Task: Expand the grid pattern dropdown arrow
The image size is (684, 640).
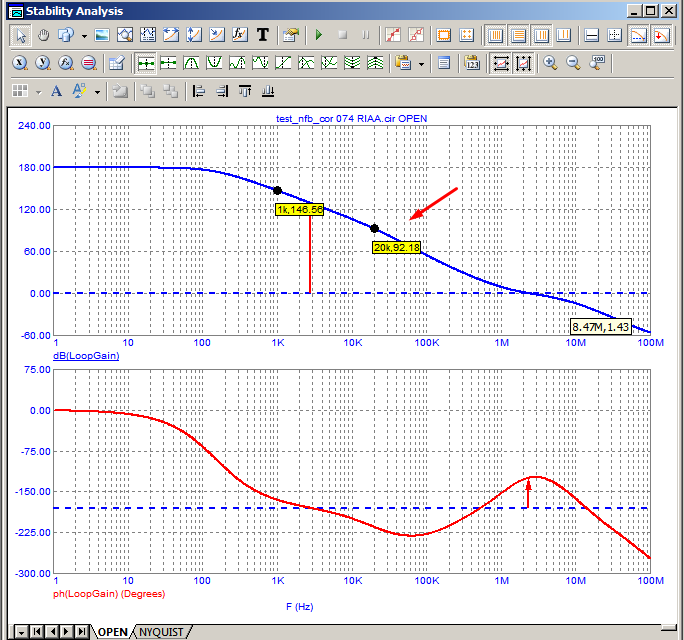Action: point(38,92)
